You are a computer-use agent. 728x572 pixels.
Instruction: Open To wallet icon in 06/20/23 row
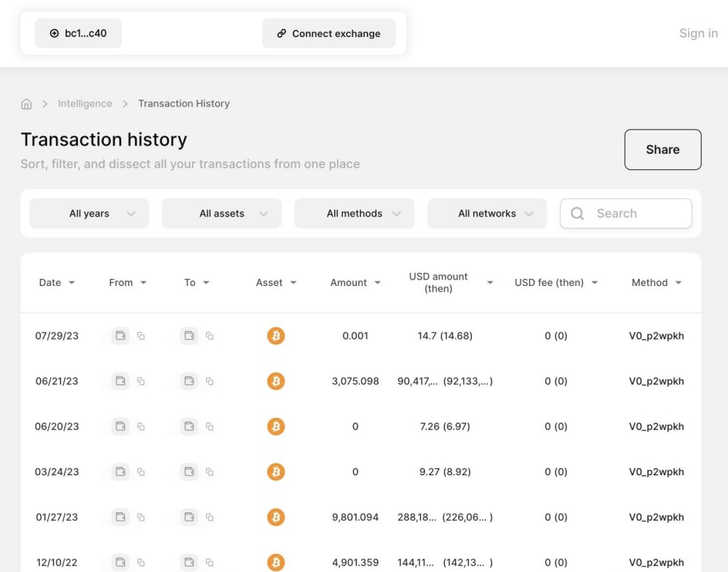point(189,426)
